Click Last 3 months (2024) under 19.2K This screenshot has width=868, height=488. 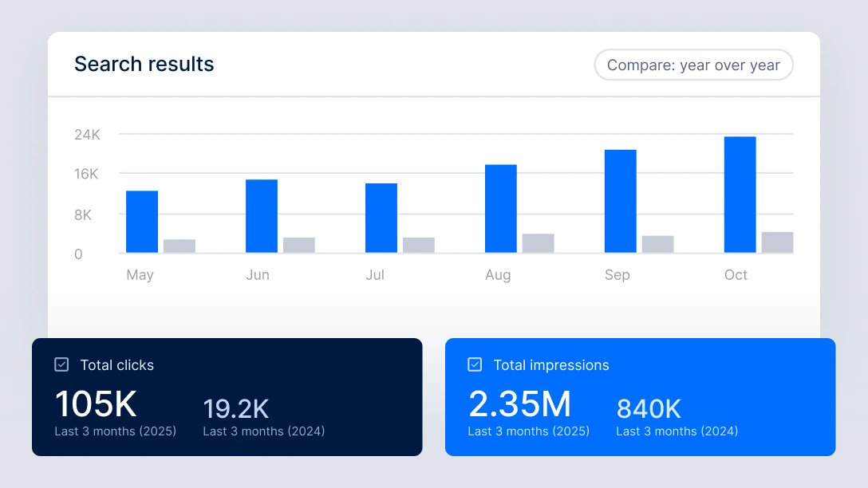tap(264, 431)
